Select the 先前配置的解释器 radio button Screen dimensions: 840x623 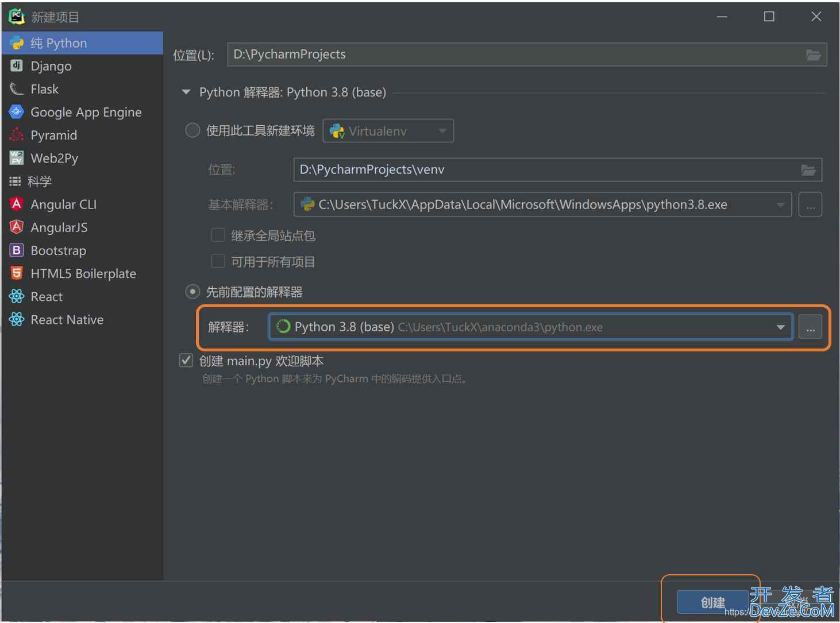[x=192, y=292]
